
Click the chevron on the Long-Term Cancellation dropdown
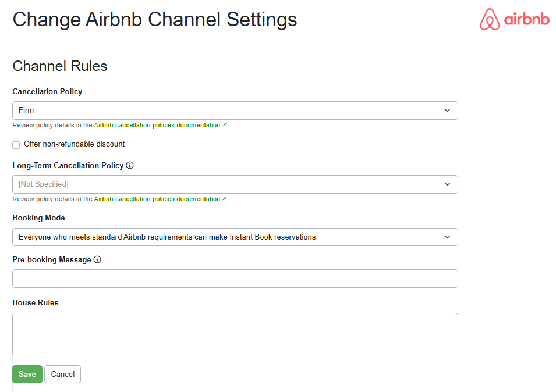coord(447,184)
